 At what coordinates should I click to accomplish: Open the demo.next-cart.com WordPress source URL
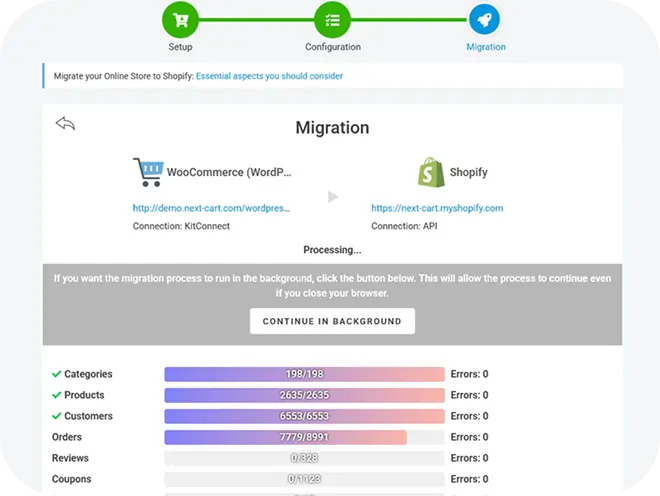(211, 209)
